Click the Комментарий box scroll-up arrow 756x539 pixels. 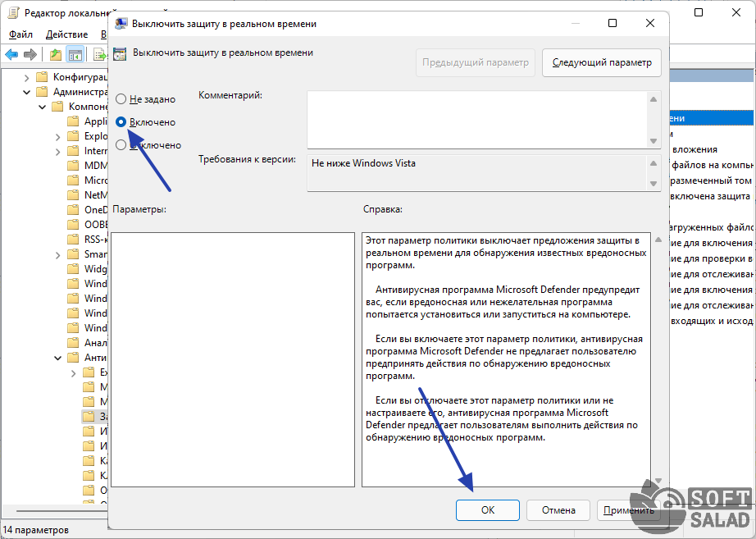[x=654, y=99]
